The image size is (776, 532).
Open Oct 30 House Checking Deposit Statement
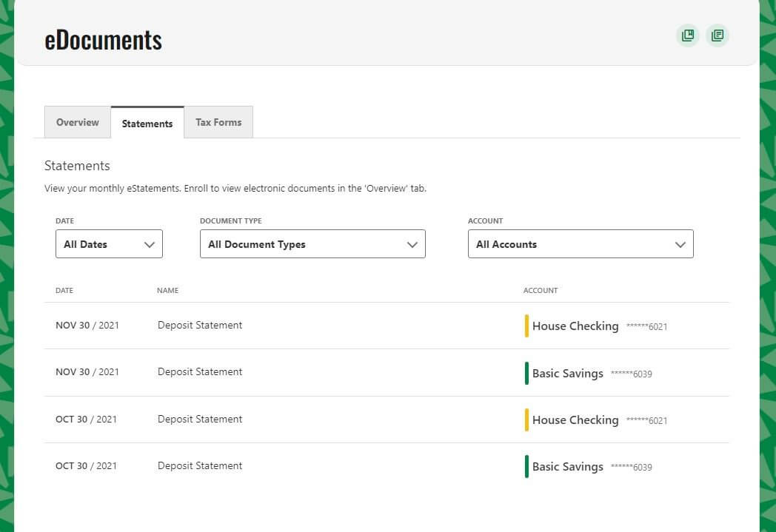(x=200, y=420)
